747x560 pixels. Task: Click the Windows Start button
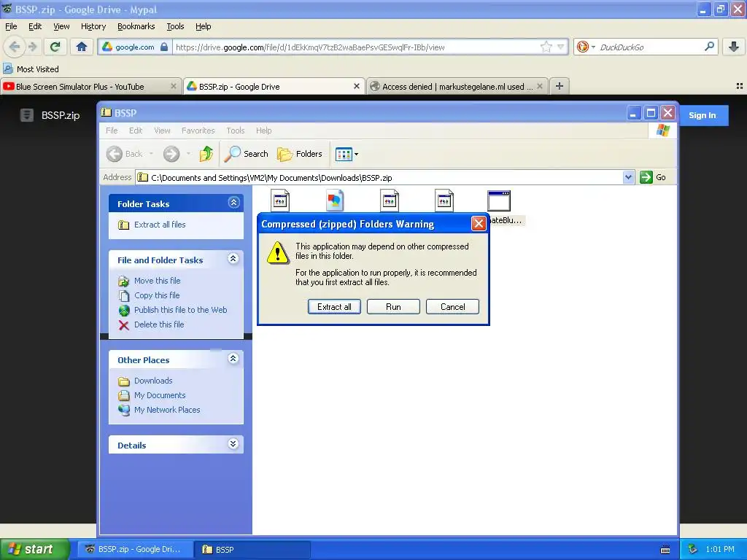[35, 549]
